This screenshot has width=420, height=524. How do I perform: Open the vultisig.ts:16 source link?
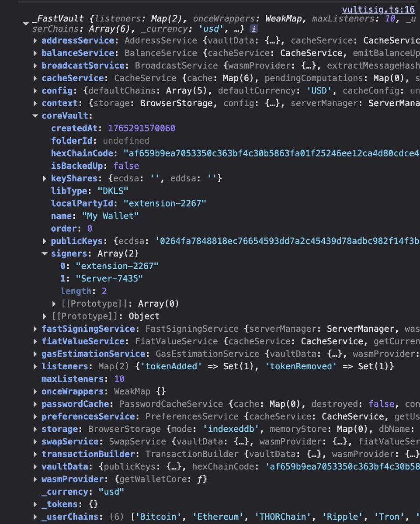click(x=378, y=9)
